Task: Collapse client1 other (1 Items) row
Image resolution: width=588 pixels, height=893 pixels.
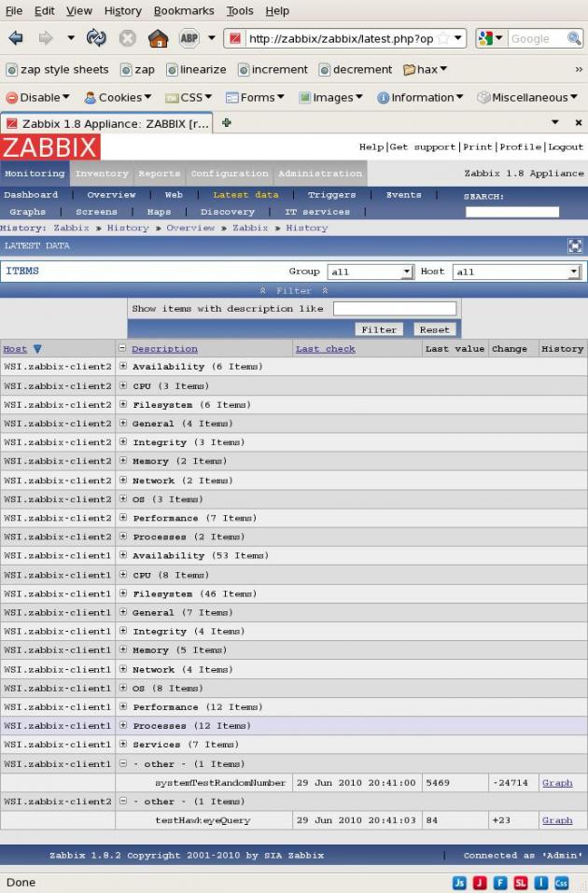Action: click(x=123, y=763)
